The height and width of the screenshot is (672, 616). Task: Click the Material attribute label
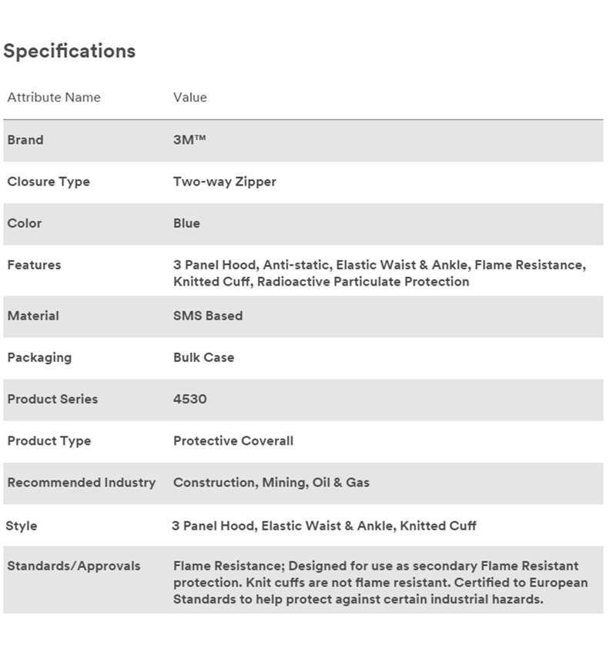tap(33, 316)
